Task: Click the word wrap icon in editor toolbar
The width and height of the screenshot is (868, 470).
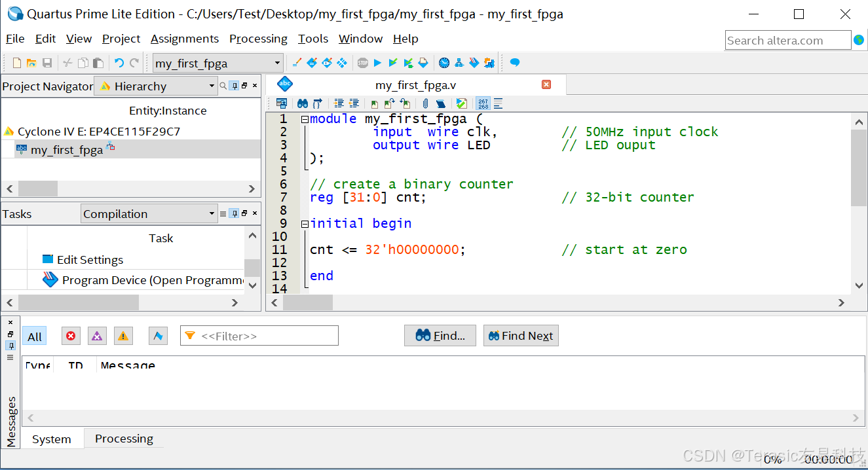Action: point(499,103)
